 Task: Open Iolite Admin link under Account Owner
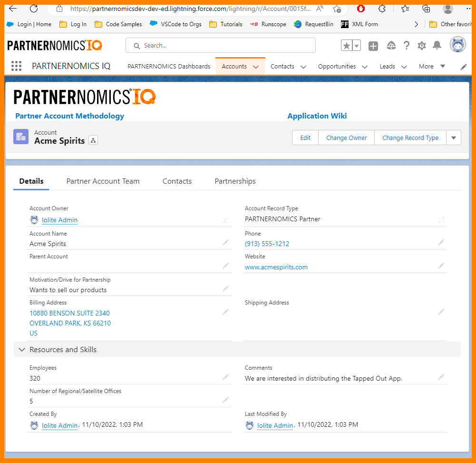[x=59, y=220]
